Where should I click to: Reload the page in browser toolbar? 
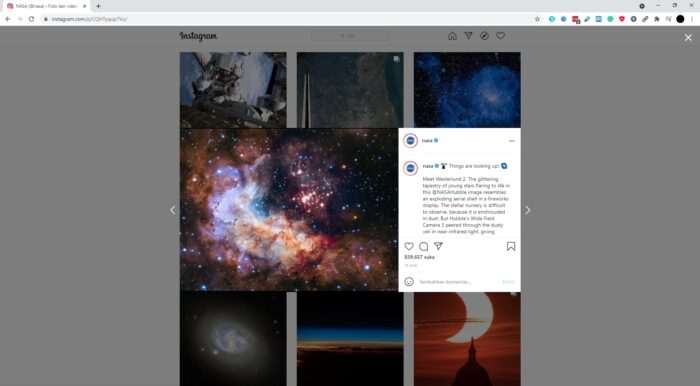coord(31,19)
